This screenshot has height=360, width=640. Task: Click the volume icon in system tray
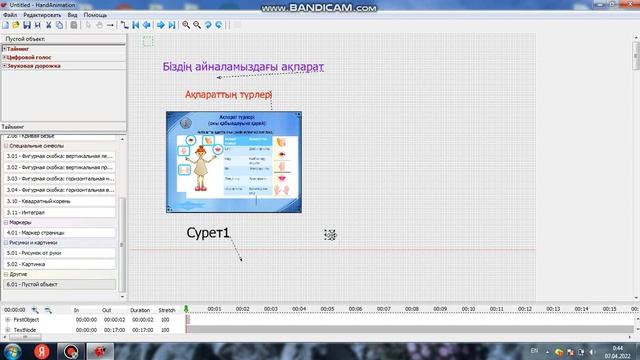point(592,352)
